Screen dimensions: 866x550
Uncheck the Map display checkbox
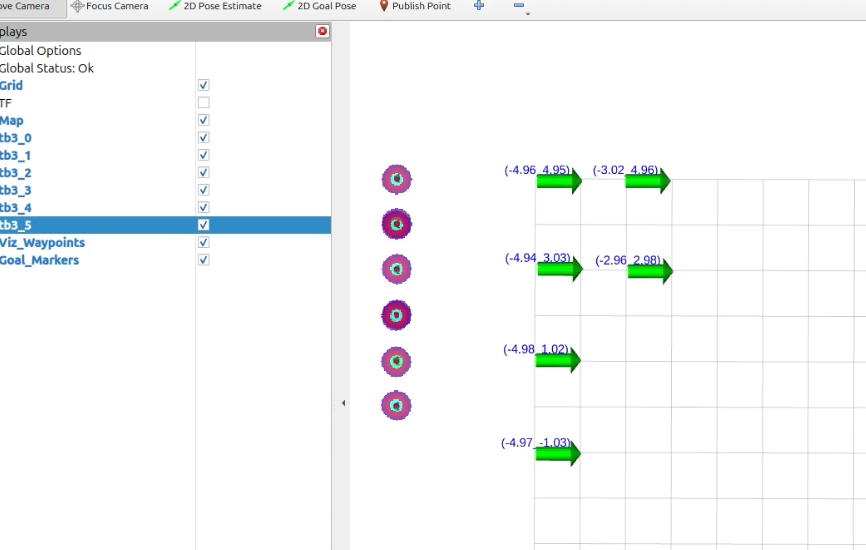point(204,121)
